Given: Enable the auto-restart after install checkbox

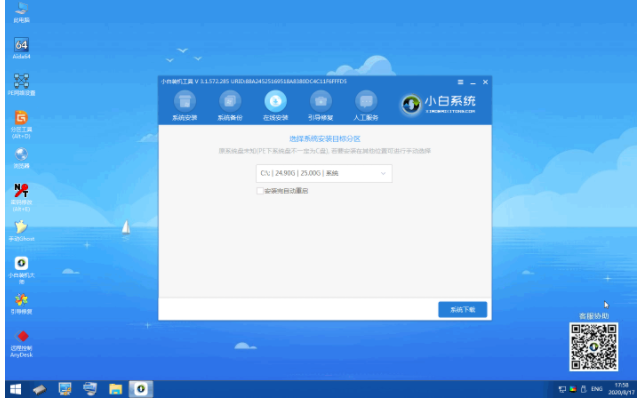Looking at the screenshot, I should (x=260, y=191).
